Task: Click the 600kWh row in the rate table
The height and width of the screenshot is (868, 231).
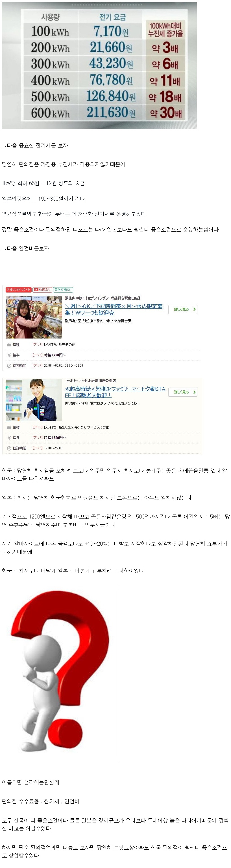Action: [104, 113]
